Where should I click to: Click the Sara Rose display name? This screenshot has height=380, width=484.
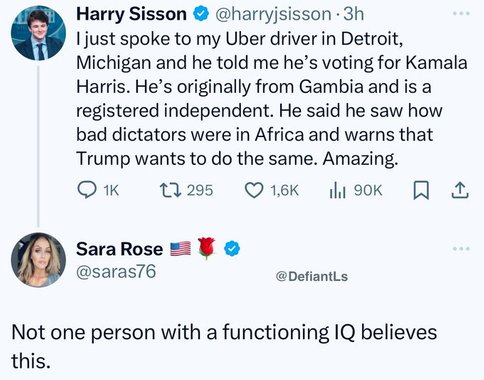[120, 249]
